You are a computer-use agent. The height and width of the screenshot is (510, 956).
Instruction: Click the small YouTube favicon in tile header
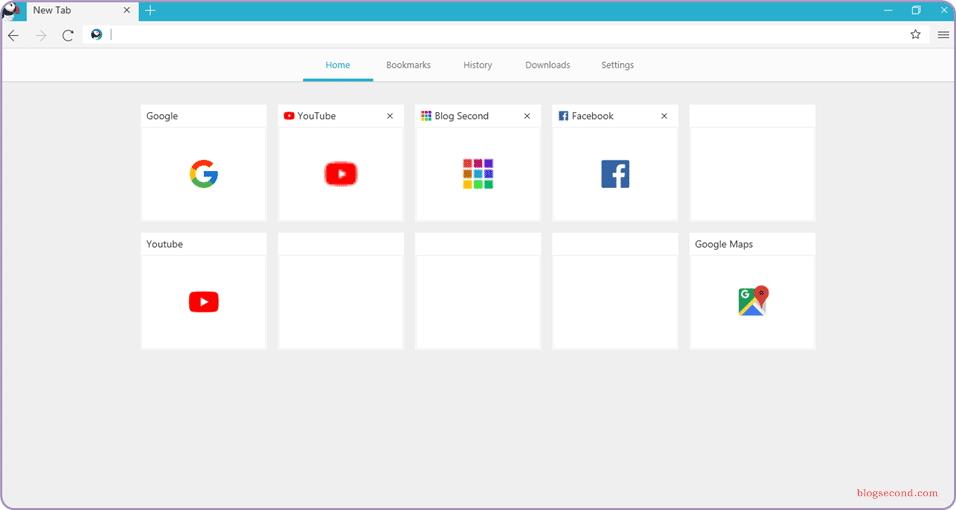tap(289, 116)
